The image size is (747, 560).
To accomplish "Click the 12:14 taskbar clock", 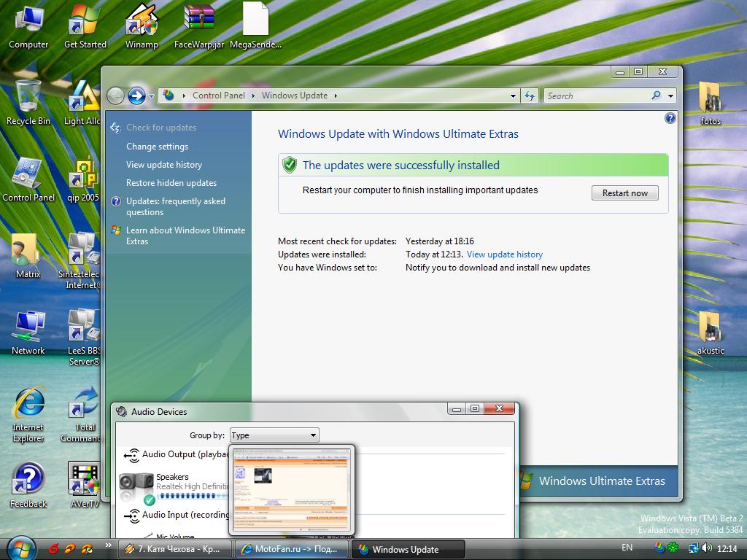I will pos(727,548).
